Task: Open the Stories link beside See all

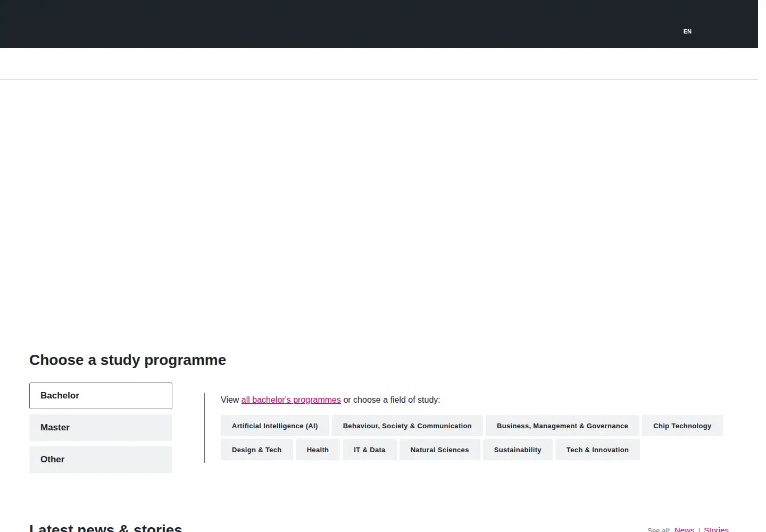Action: click(x=716, y=529)
